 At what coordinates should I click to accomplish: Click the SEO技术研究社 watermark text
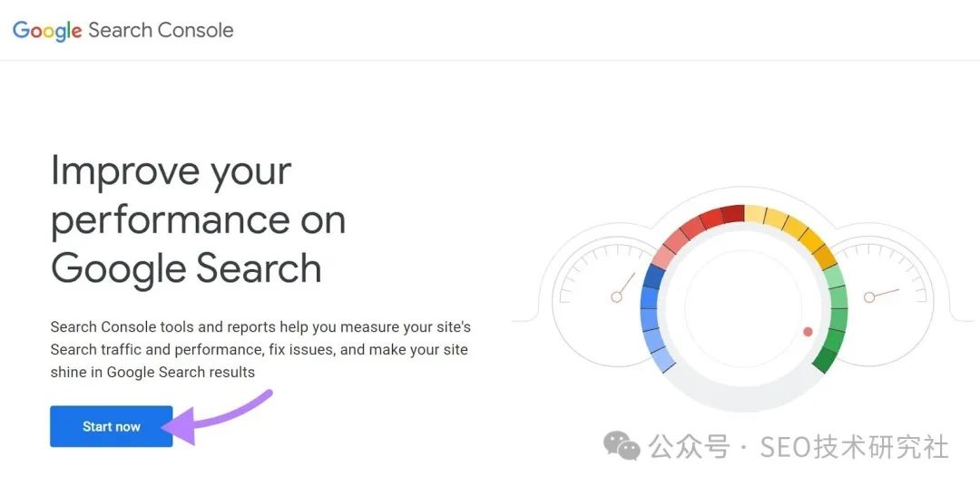coord(853,447)
